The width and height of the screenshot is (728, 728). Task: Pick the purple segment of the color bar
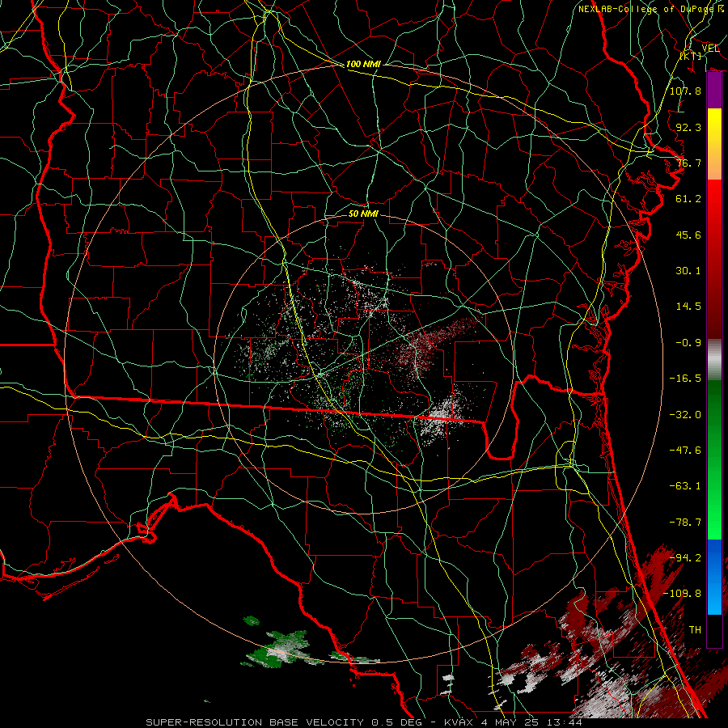(x=714, y=91)
